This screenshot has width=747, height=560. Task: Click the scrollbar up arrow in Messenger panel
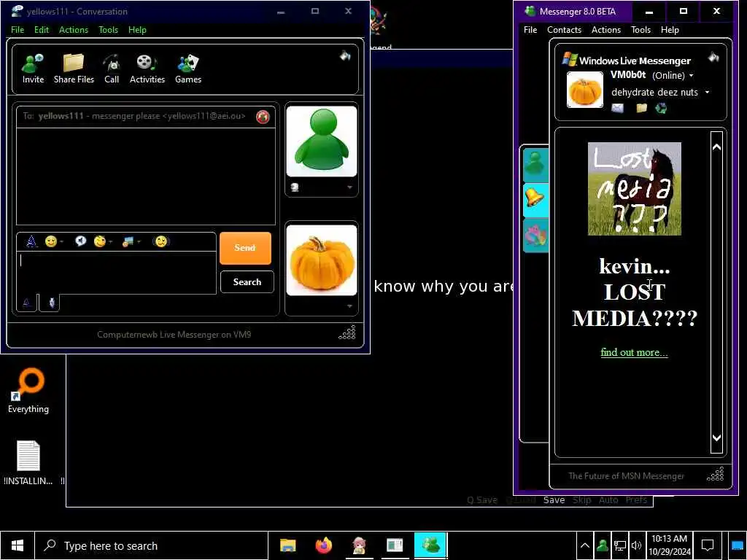coord(716,147)
